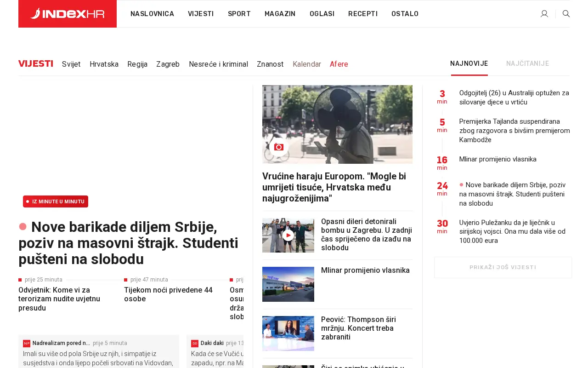Screen dimensions: 588x368
Task: Open the Vijesti menu item
Action: [201, 14]
